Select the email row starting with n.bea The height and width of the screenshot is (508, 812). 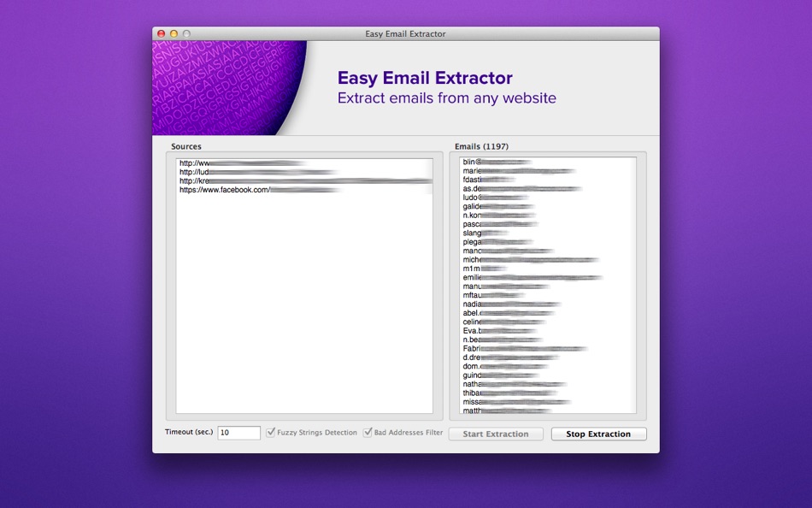click(x=548, y=340)
